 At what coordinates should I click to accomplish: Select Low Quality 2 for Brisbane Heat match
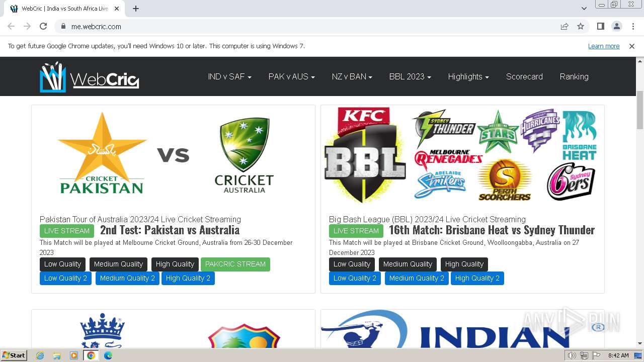point(355,278)
